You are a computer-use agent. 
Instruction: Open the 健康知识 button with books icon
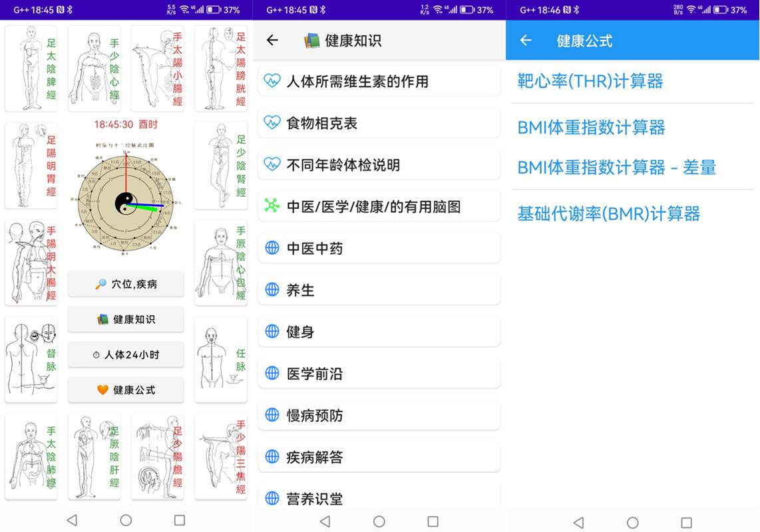coord(126,319)
